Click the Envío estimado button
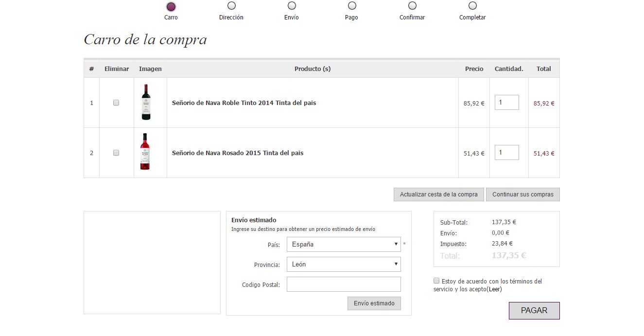644x336 pixels. [x=374, y=303]
